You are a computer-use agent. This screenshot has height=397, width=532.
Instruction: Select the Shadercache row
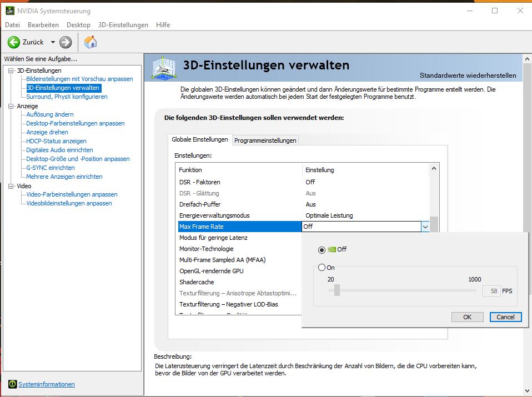[x=240, y=282]
